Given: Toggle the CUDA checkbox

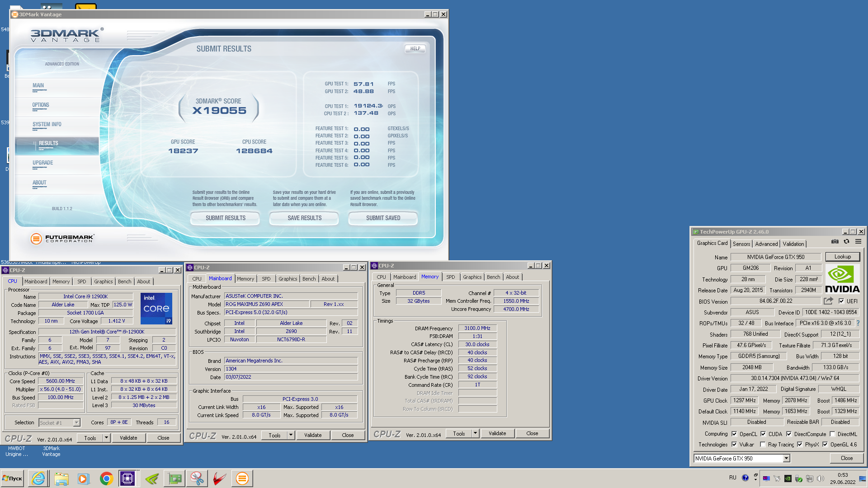Looking at the screenshot, I should [x=763, y=434].
